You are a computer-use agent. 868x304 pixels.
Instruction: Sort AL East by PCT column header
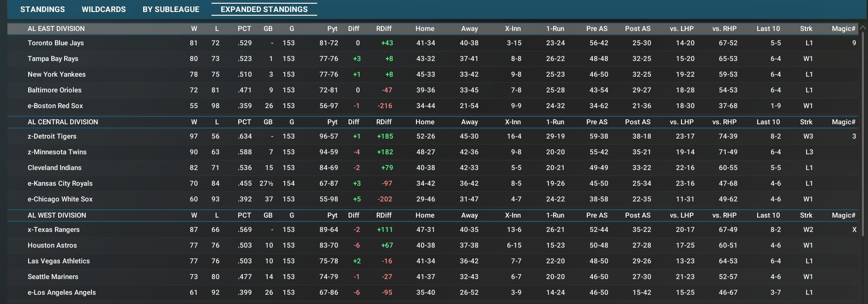click(x=244, y=29)
